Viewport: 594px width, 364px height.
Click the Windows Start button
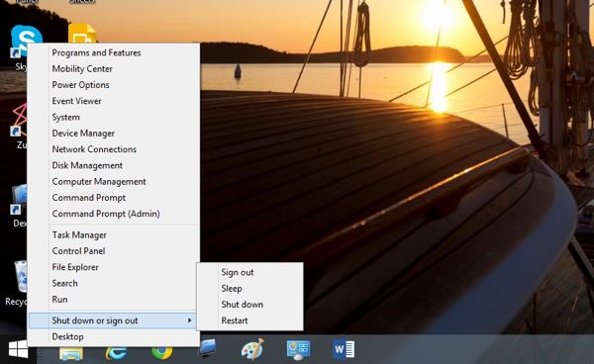18,349
